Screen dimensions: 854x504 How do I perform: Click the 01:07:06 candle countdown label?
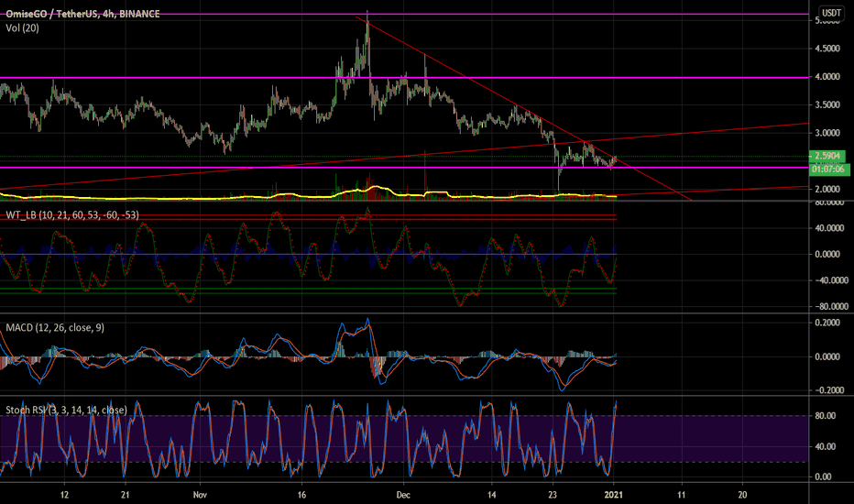click(x=828, y=170)
